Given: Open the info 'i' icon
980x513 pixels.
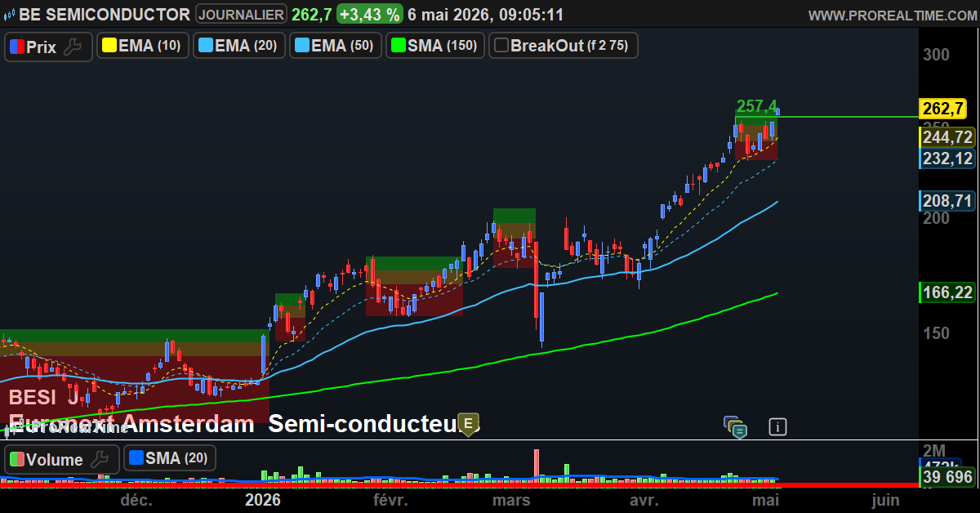Looking at the screenshot, I should point(777,426).
